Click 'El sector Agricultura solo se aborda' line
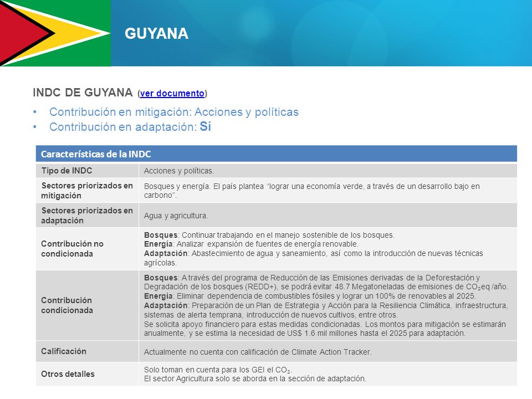Image resolution: width=532 pixels, height=399 pixels. (255, 378)
